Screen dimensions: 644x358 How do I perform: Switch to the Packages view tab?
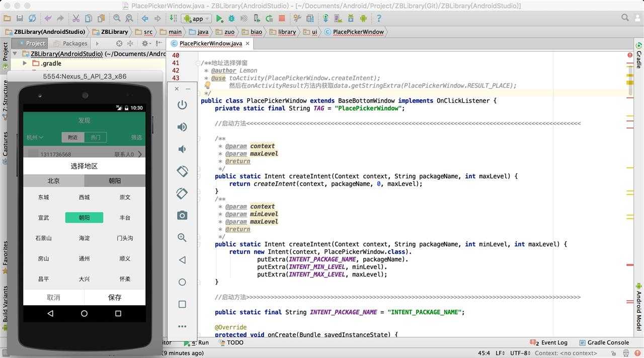[x=70, y=43]
